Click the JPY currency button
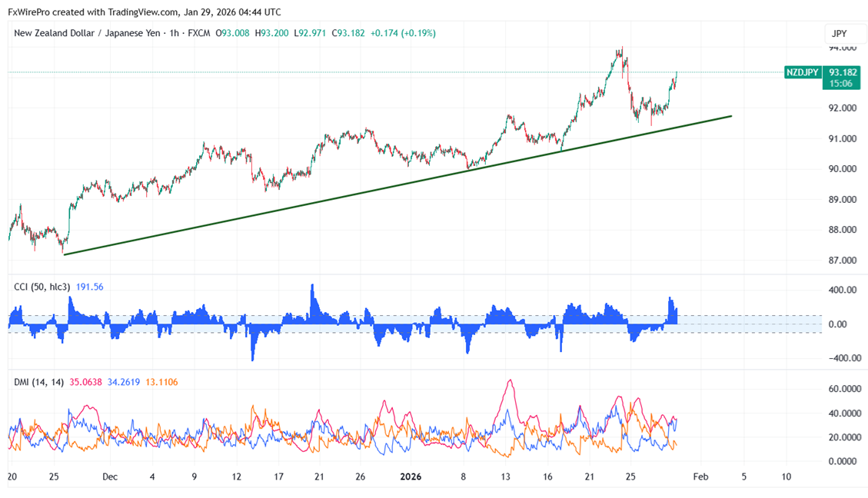This screenshot has height=498, width=868. [x=843, y=33]
